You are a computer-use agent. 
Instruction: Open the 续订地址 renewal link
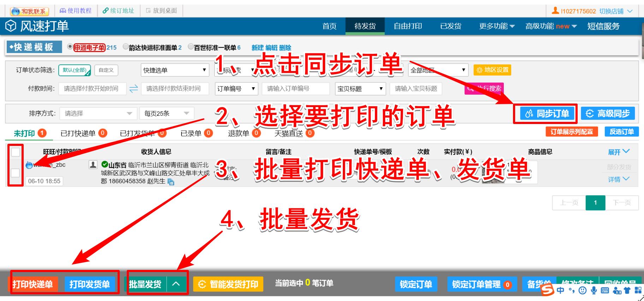118,11
